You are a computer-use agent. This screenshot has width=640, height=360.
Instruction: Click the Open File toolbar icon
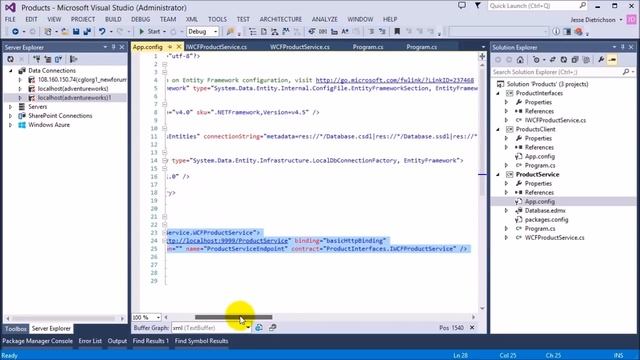tap(64, 31)
